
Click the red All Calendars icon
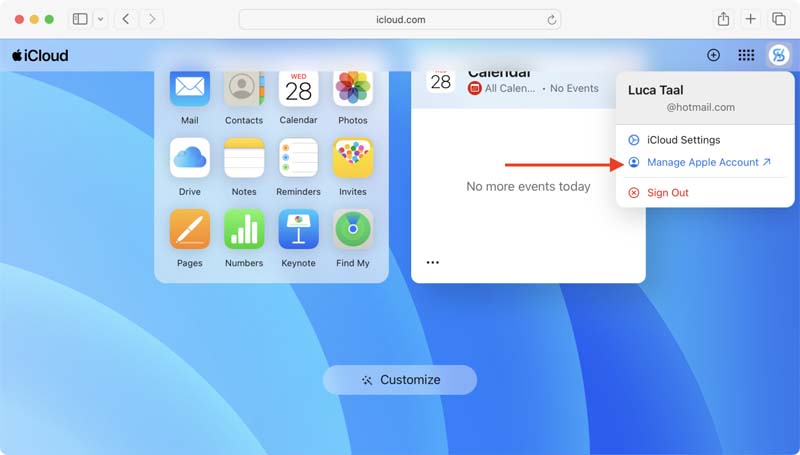point(474,88)
